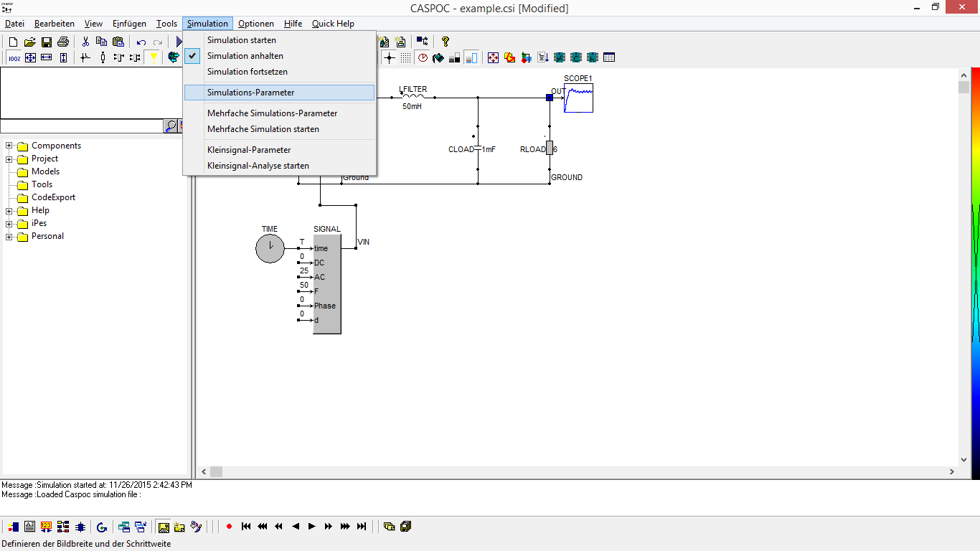This screenshot has width=980, height=551.
Task: Click the red record button
Action: [229, 527]
